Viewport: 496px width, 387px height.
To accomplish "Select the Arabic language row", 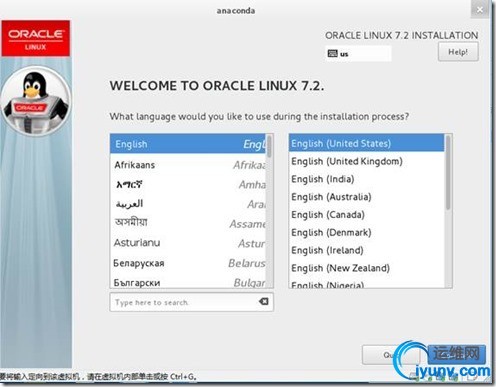I will [188, 204].
